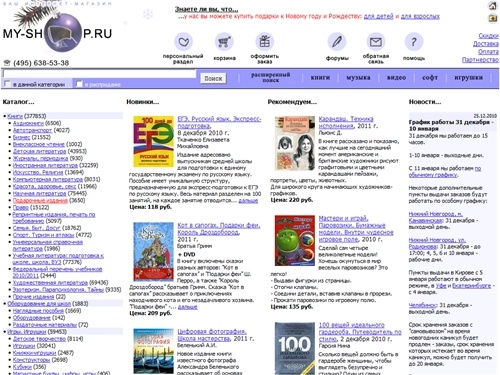Switch to the музыка tab

pyautogui.click(x=358, y=78)
